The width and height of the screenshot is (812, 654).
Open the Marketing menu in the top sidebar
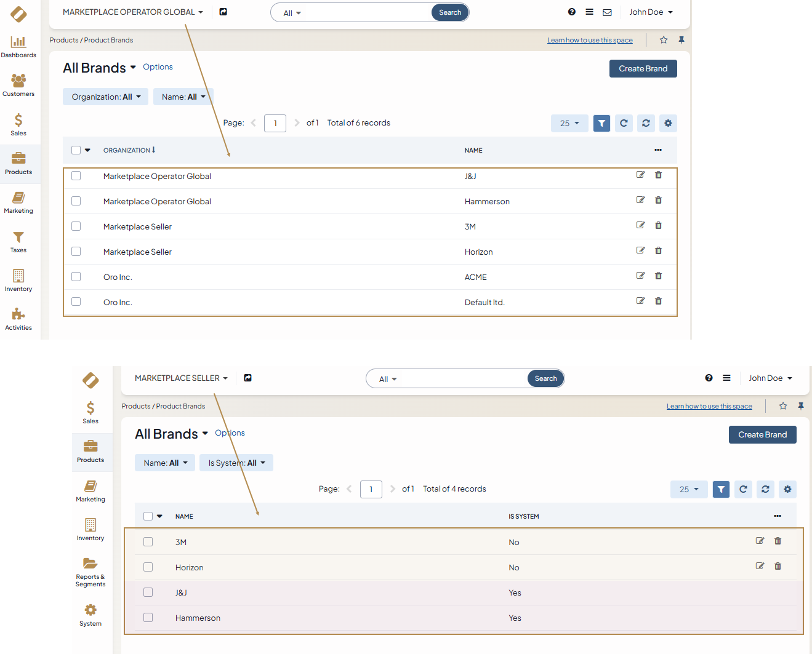pyautogui.click(x=18, y=202)
